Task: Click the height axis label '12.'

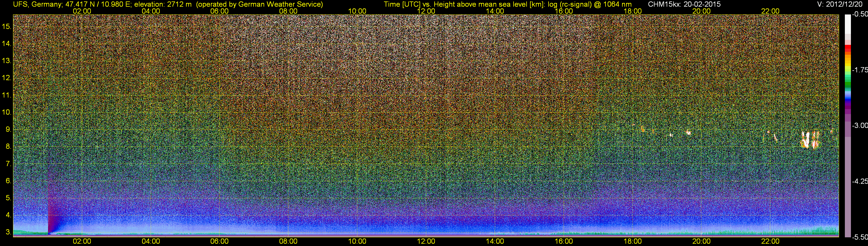Action: pos(7,78)
